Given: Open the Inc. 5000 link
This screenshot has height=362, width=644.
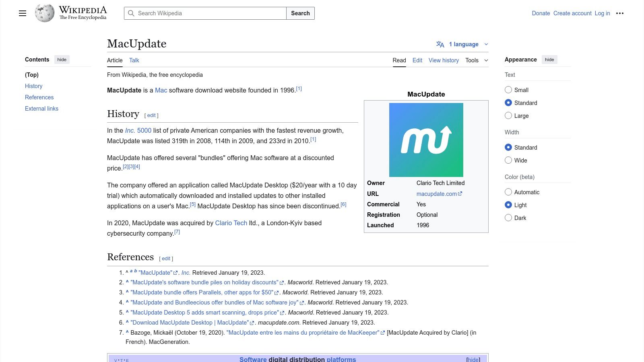Looking at the screenshot, I should pos(138,131).
